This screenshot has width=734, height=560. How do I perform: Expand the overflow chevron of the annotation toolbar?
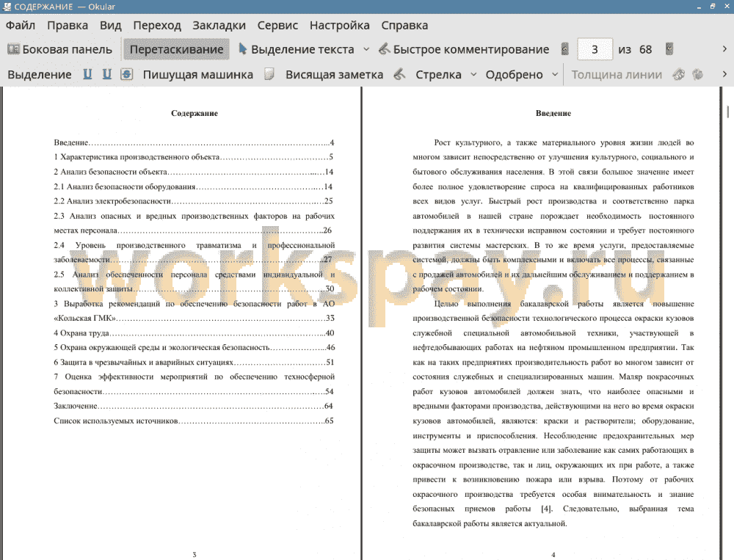tap(724, 74)
